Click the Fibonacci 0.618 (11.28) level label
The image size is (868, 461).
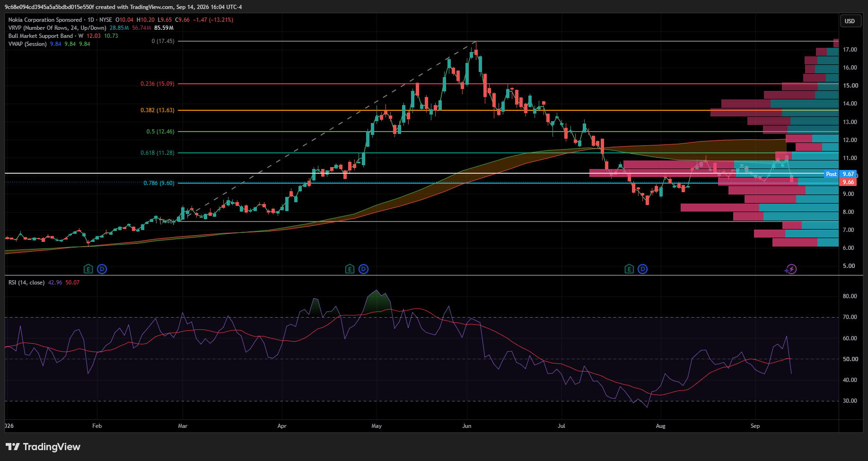(x=158, y=153)
